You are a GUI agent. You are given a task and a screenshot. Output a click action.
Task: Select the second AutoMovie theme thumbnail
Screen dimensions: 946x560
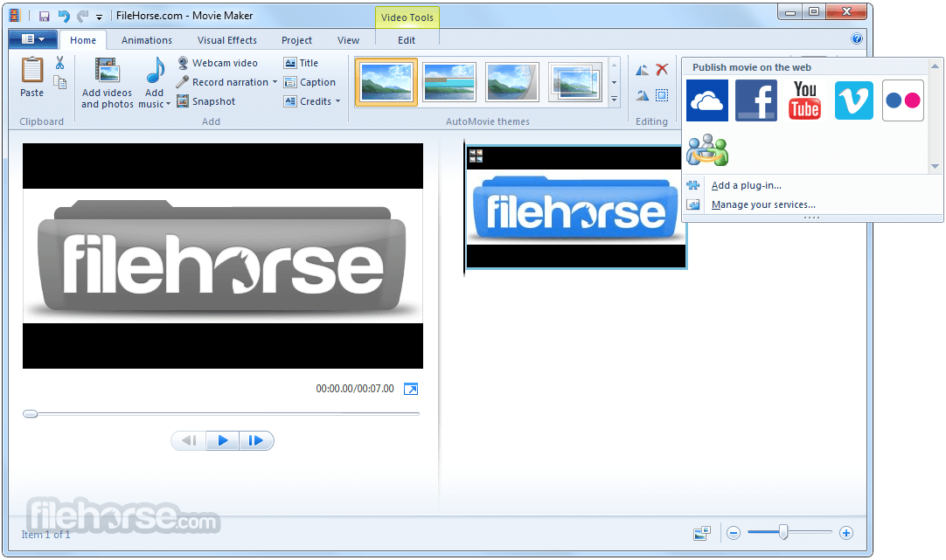[x=449, y=82]
